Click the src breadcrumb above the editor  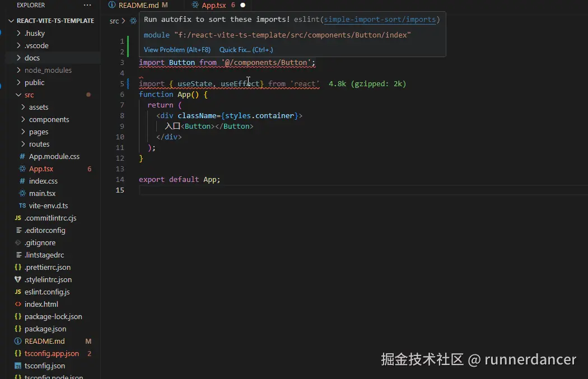[x=114, y=21]
